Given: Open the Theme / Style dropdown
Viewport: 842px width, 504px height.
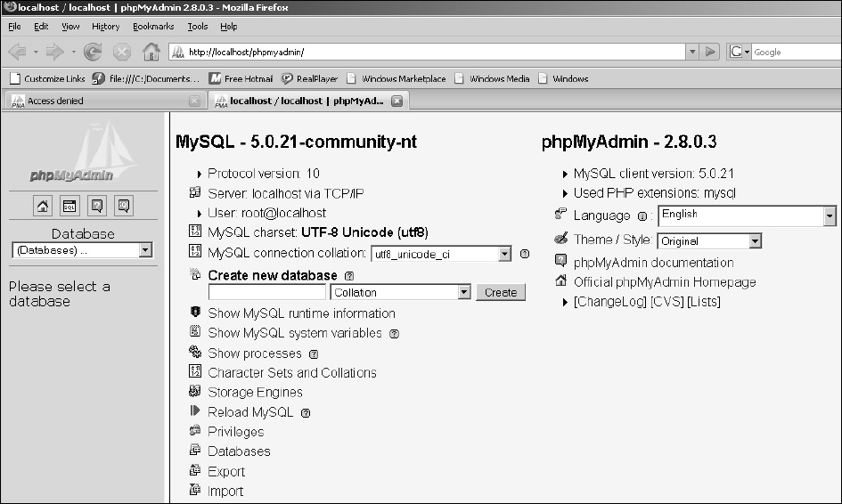Looking at the screenshot, I should pyautogui.click(x=709, y=241).
